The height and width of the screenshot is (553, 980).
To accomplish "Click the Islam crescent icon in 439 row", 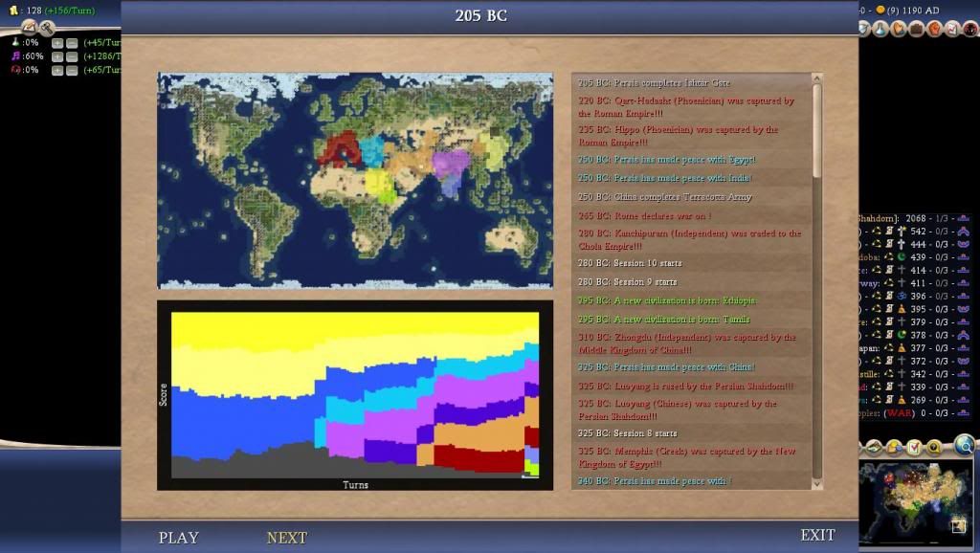I will click(x=902, y=257).
